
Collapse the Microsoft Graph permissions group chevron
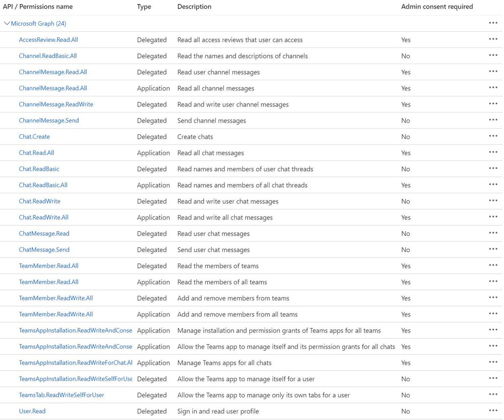tap(7, 23)
